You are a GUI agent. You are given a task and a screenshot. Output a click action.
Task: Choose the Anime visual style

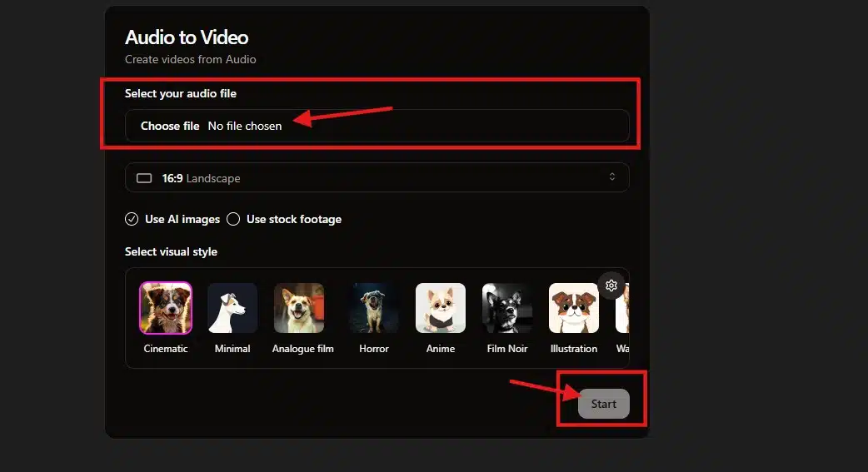(x=441, y=307)
